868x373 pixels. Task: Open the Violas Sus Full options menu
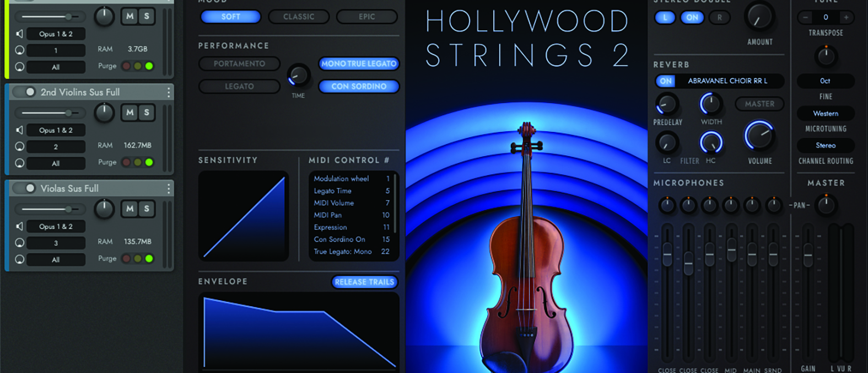[169, 189]
